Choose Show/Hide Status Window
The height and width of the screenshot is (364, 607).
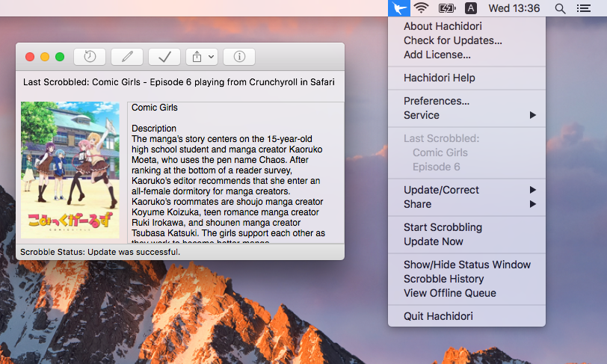coord(467,265)
